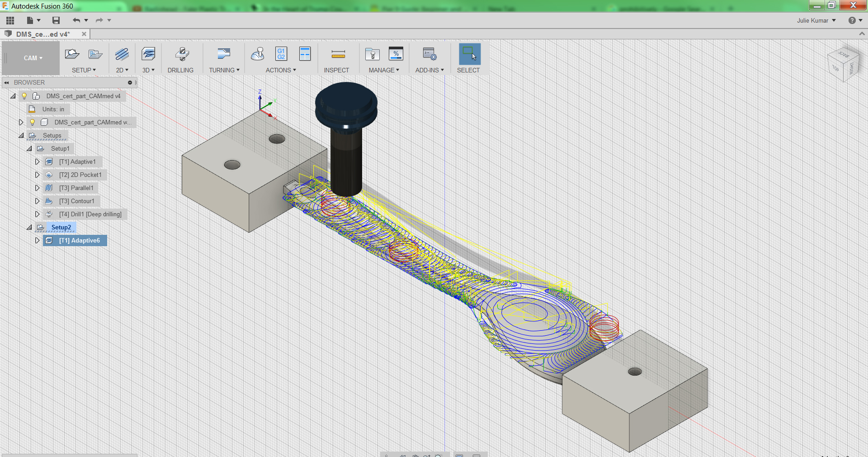The image size is (868, 457).
Task: Click the SELECT label
Action: (x=468, y=70)
